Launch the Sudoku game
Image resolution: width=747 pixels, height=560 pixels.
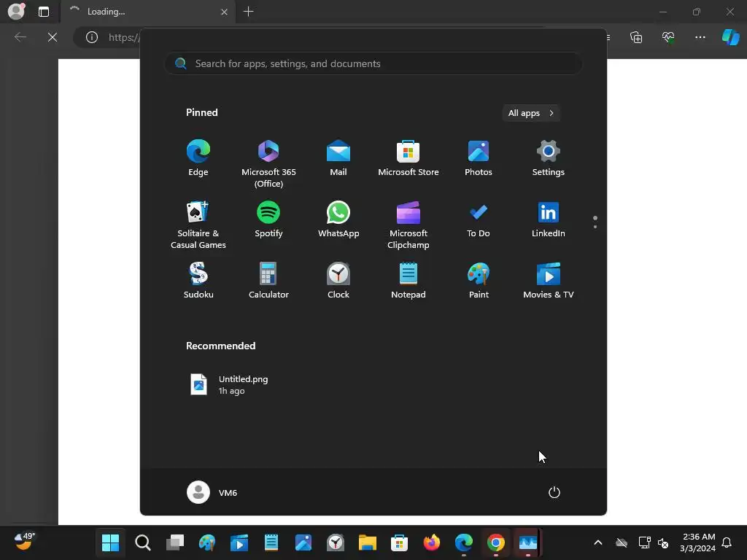[198, 281]
